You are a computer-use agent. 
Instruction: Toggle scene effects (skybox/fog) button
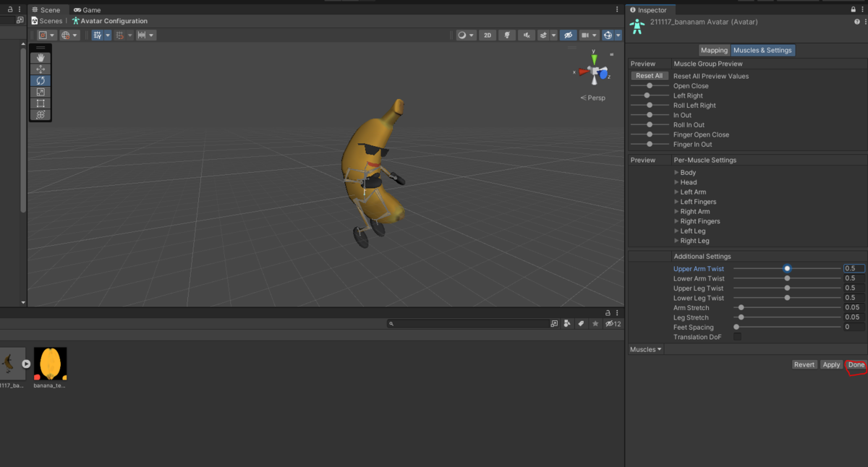click(544, 35)
